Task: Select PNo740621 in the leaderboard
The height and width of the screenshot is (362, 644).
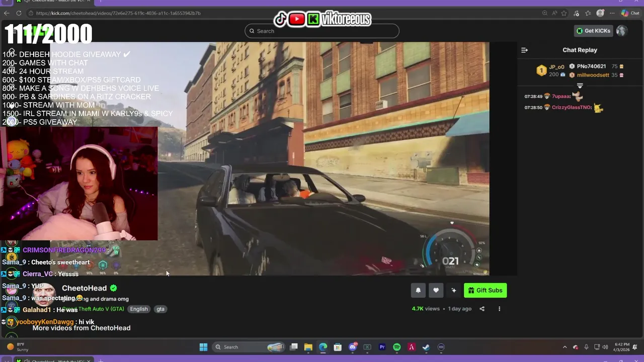Action: 591,66
